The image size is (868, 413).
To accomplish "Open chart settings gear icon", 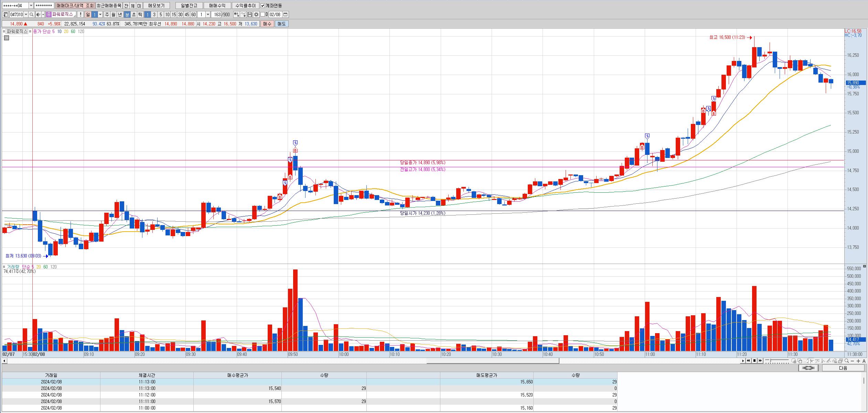I will [x=256, y=14].
